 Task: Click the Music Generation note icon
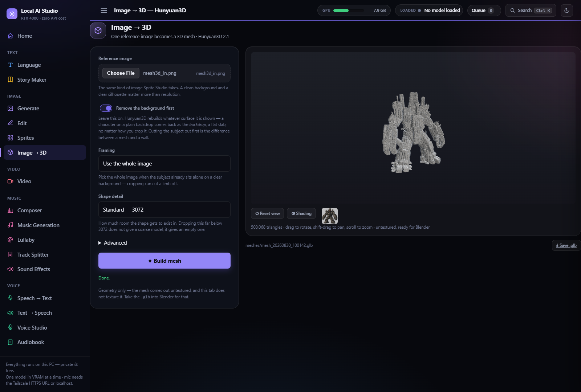(10, 225)
